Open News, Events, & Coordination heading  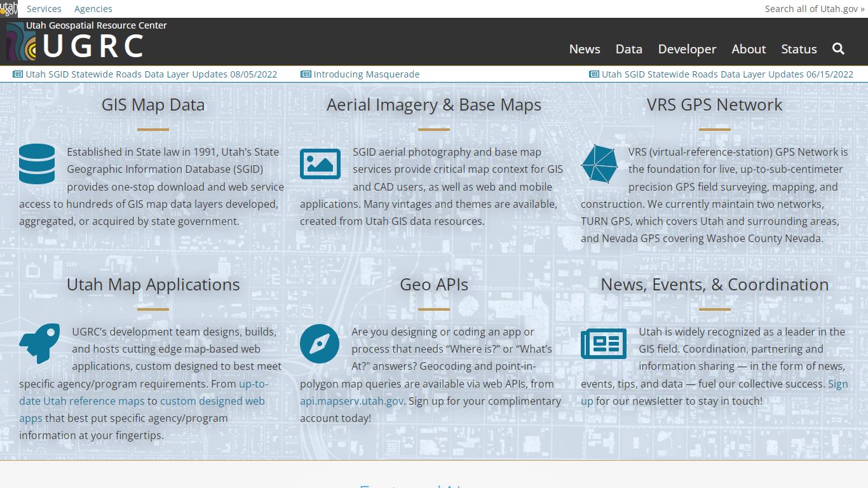[715, 285]
